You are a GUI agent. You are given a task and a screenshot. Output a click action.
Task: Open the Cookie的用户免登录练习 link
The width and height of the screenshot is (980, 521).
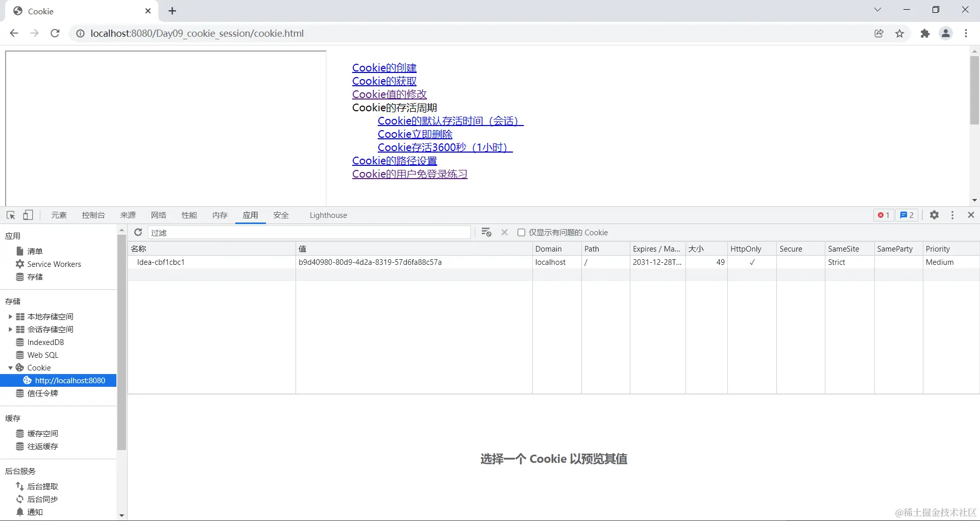pos(410,174)
